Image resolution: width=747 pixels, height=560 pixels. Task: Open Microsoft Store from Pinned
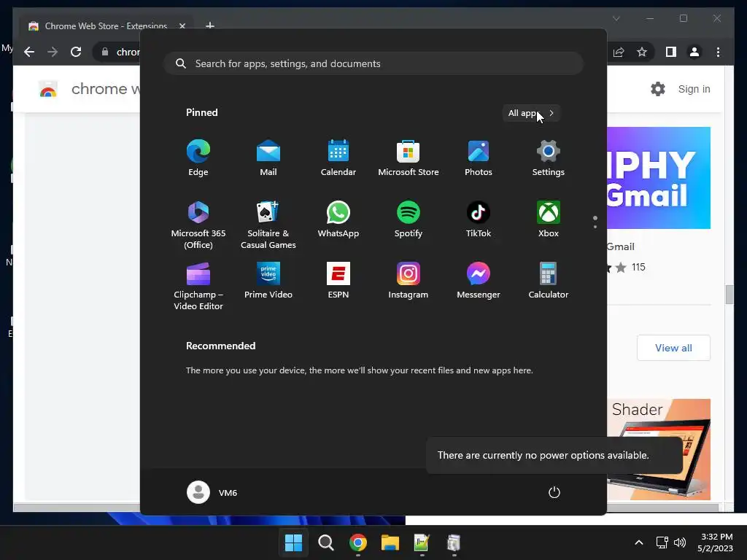point(409,157)
